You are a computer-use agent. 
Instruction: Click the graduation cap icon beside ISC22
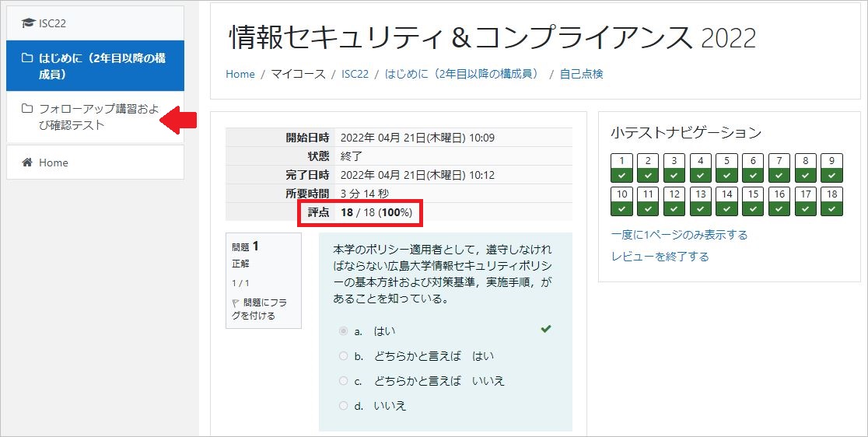28,23
